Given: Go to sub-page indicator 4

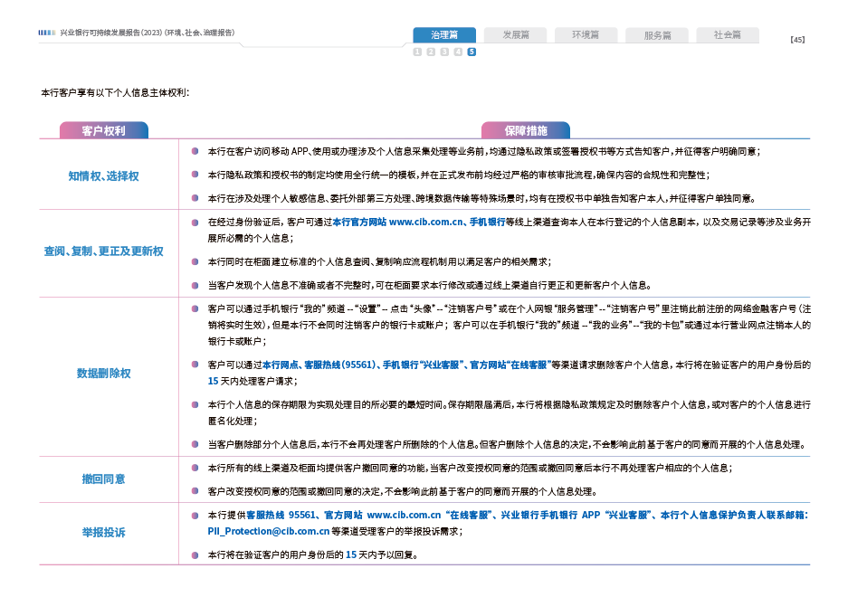Looking at the screenshot, I should tap(458, 52).
